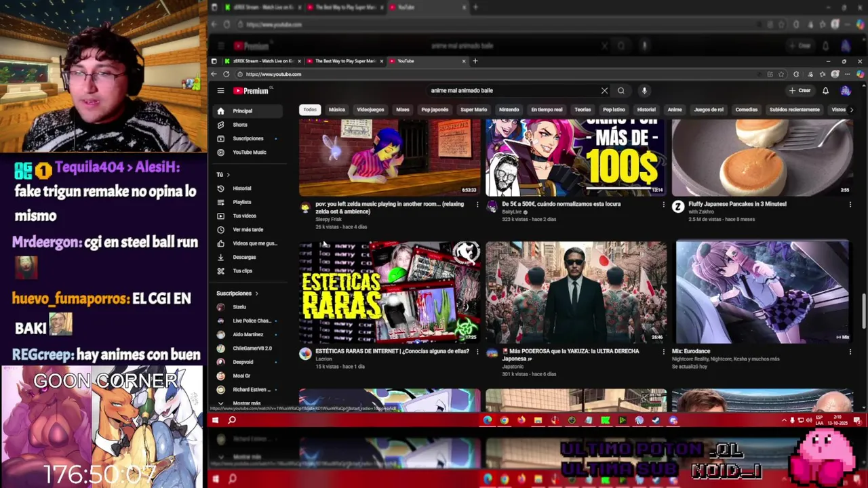Select the Anime filter chip
This screenshot has width=868, height=488.
click(x=675, y=110)
